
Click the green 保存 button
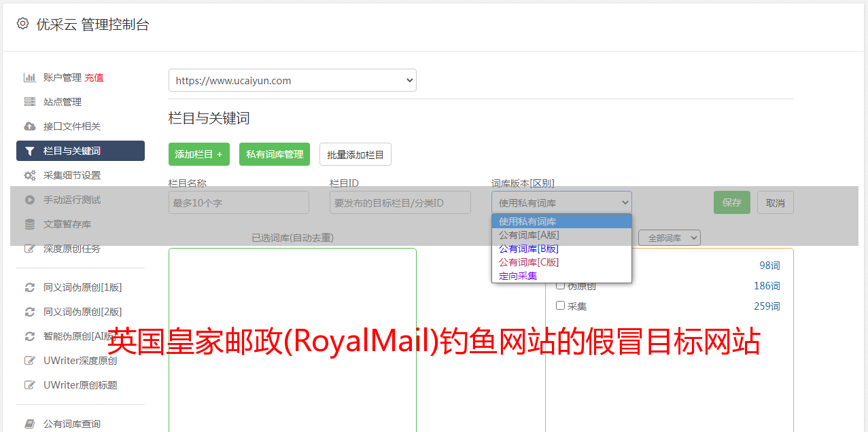732,202
